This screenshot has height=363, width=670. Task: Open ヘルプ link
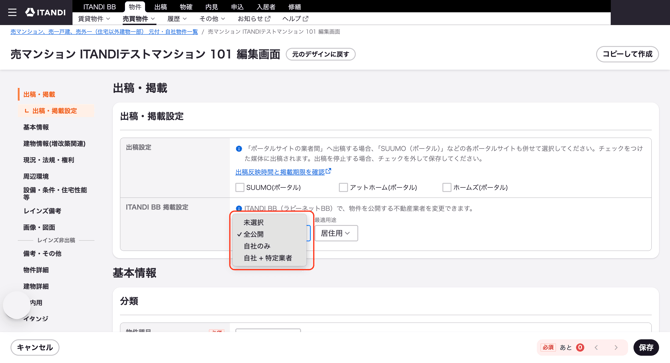click(295, 19)
